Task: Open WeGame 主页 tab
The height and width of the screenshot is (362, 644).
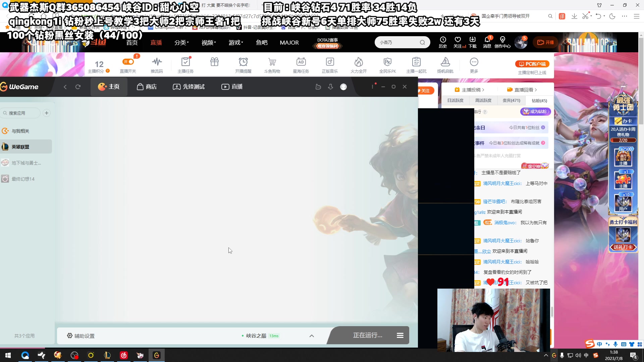Action: pyautogui.click(x=109, y=87)
